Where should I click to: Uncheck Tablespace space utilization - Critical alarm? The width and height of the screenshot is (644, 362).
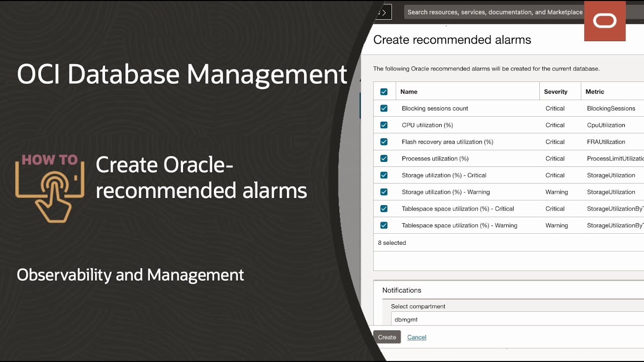384,209
